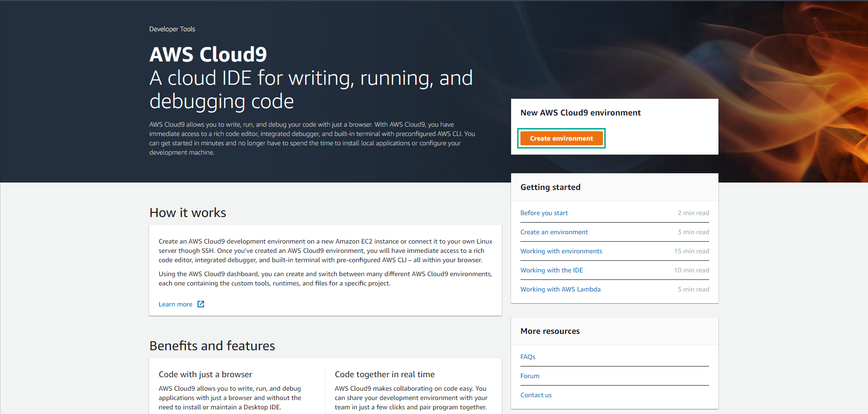This screenshot has height=414, width=868.
Task: Open Working with the IDE link
Action: [552, 270]
